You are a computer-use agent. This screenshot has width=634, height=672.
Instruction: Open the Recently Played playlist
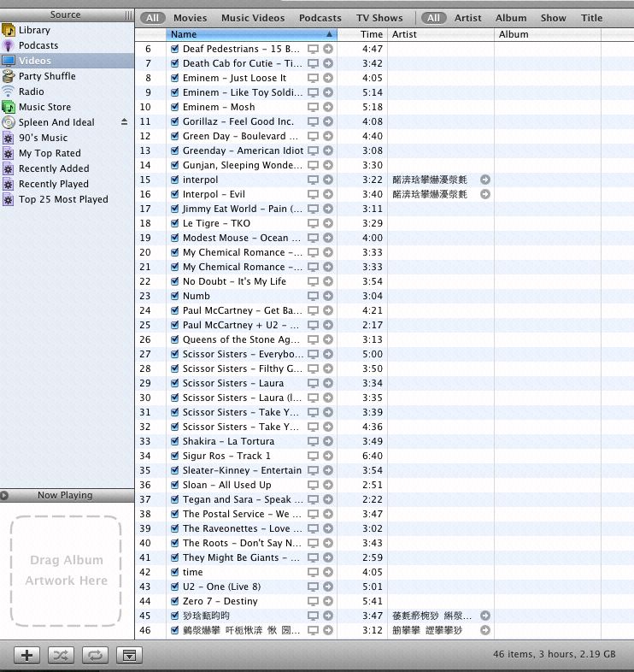[53, 185]
